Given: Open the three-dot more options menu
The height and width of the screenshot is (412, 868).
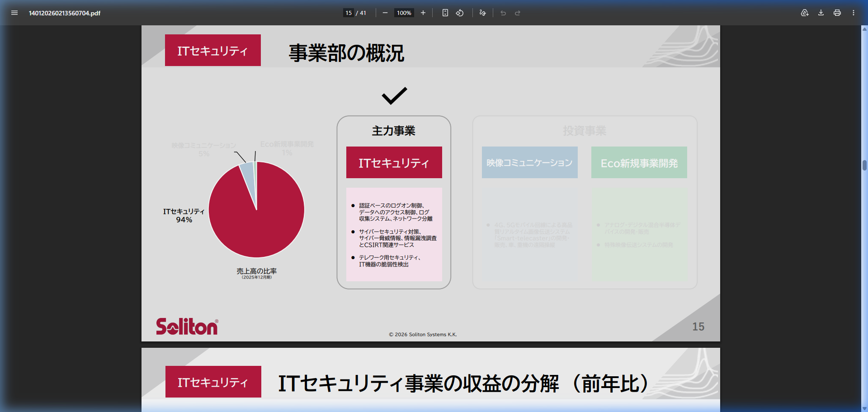Looking at the screenshot, I should [x=854, y=13].
